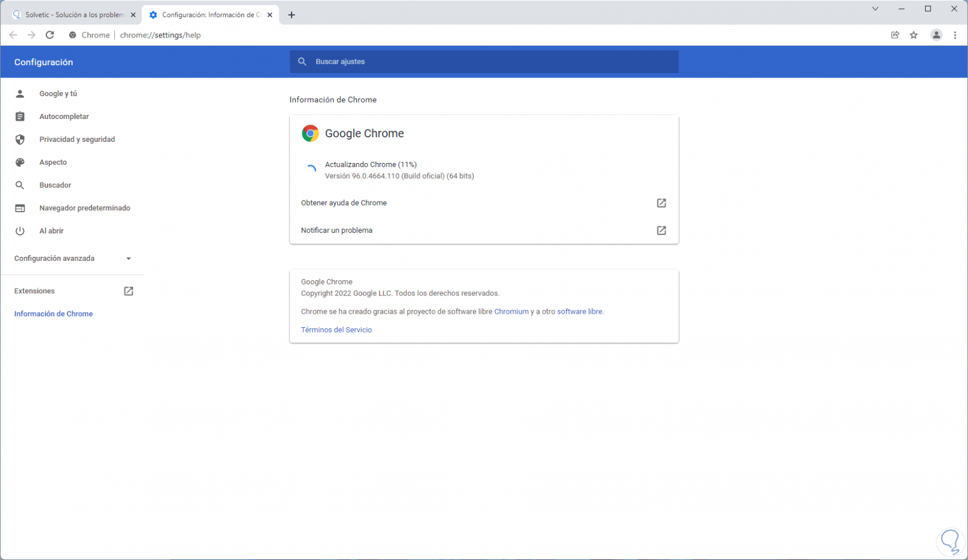
Task: Switch to the Solvetic tab
Action: tap(73, 15)
